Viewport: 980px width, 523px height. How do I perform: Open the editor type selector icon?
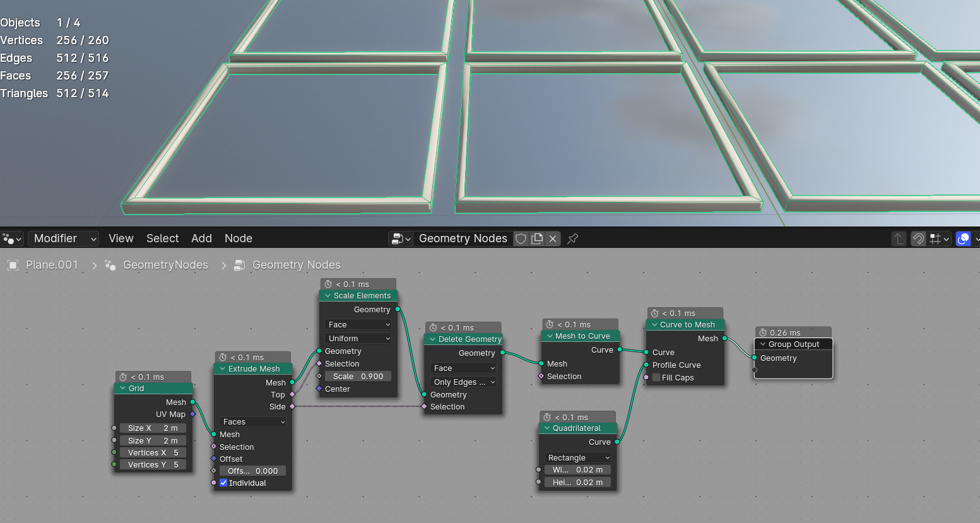(12, 238)
